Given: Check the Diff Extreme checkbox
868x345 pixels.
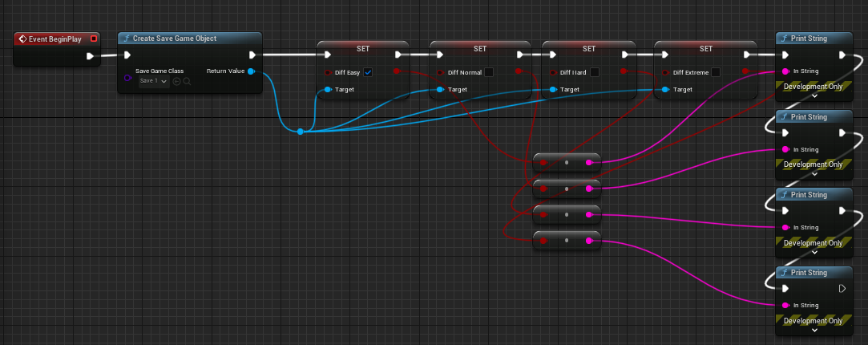Looking at the screenshot, I should coord(715,72).
